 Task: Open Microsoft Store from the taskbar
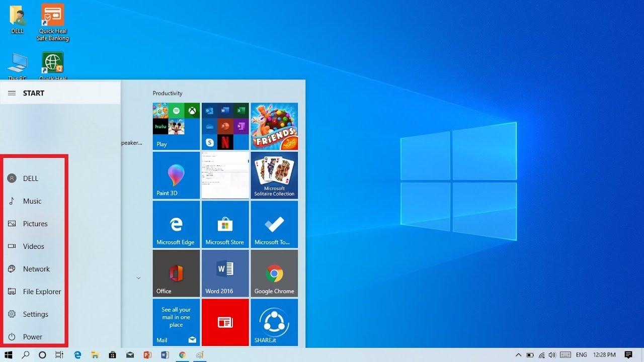112,355
